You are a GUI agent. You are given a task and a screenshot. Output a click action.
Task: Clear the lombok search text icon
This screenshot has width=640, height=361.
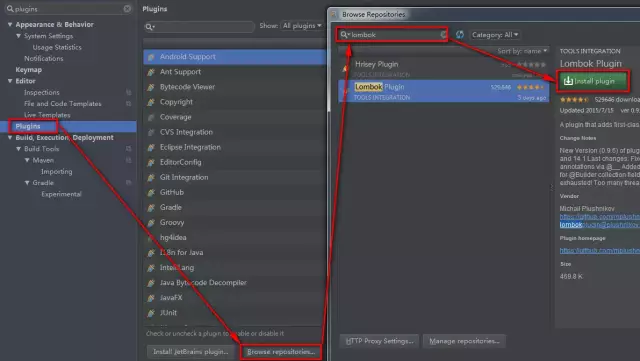(443, 35)
